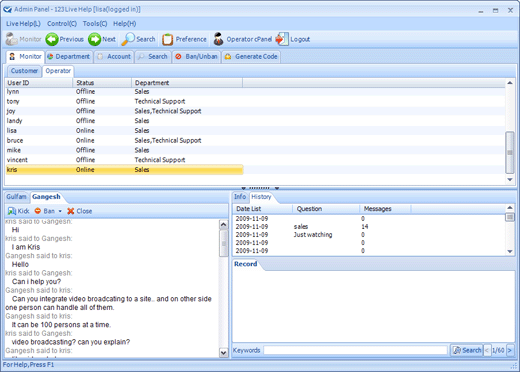520x372 pixels.
Task: Click chat scrollbar down arrow
Action: [x=223, y=353]
